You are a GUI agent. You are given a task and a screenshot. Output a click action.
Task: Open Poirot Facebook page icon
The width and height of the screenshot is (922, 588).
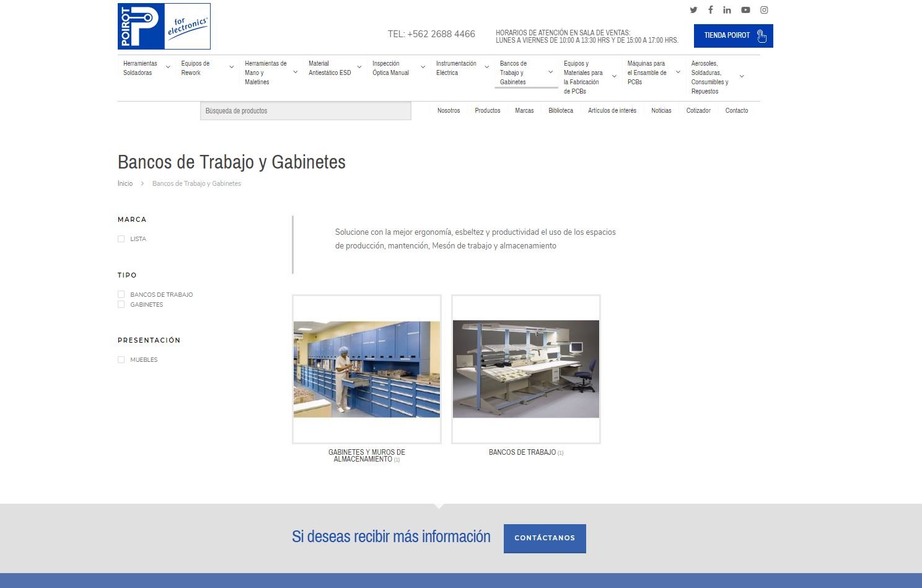click(710, 10)
